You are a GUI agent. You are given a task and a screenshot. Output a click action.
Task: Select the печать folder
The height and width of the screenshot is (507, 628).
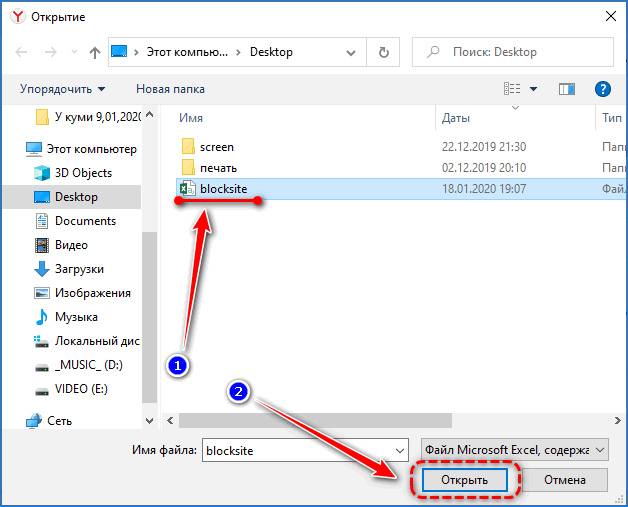pos(218,167)
